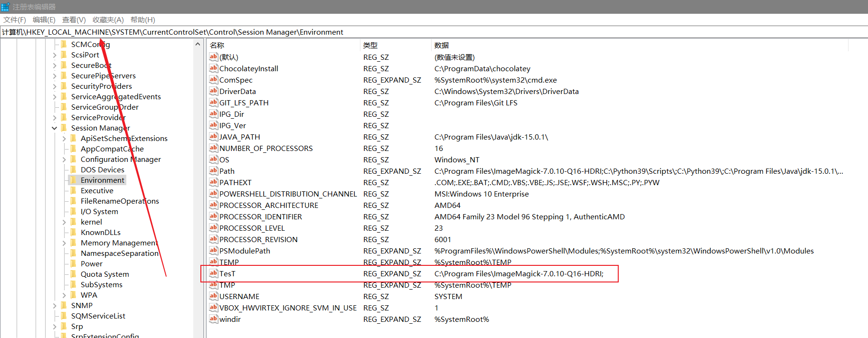Expand the SNMP tree node
This screenshot has height=338, width=868.
[x=55, y=306]
